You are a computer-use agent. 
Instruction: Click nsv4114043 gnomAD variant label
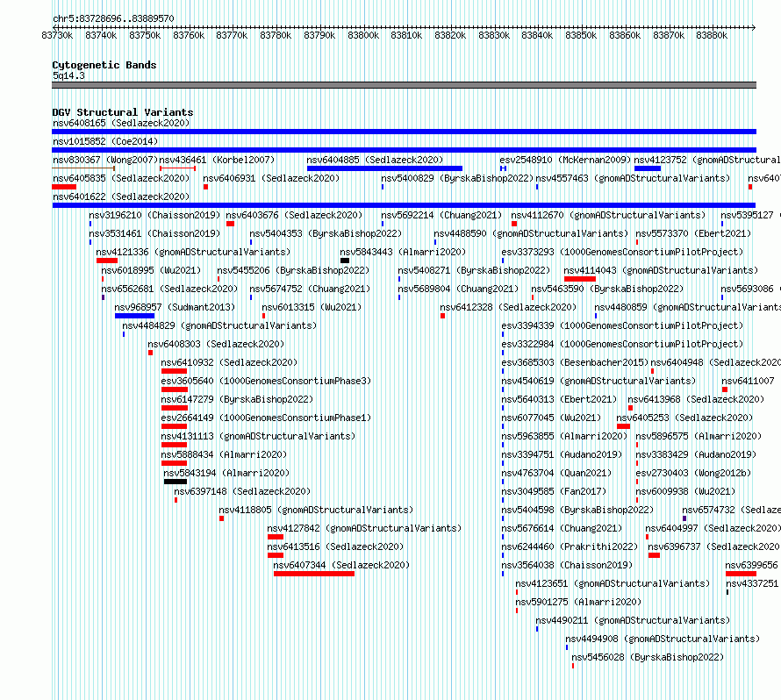pyautogui.click(x=661, y=270)
